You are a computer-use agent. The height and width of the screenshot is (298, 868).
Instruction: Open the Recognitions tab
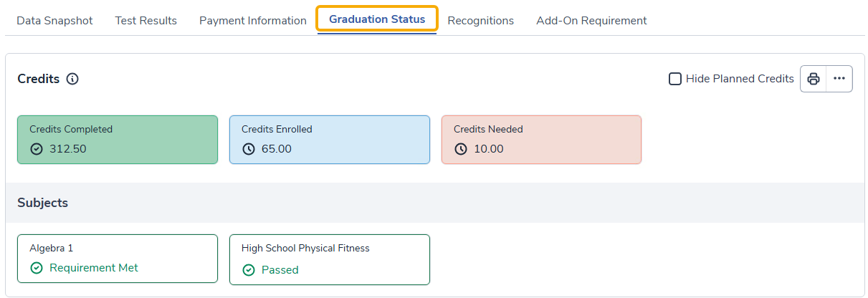480,21
